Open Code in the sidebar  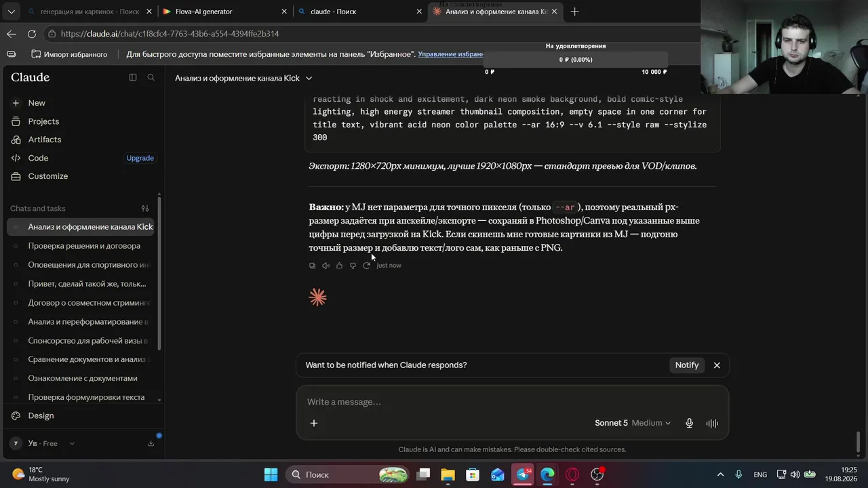click(x=38, y=158)
